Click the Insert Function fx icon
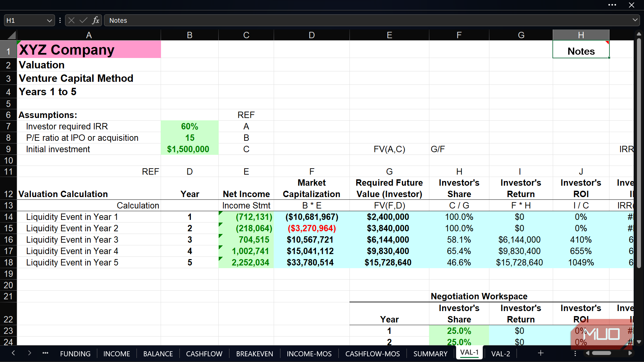 pos(96,20)
